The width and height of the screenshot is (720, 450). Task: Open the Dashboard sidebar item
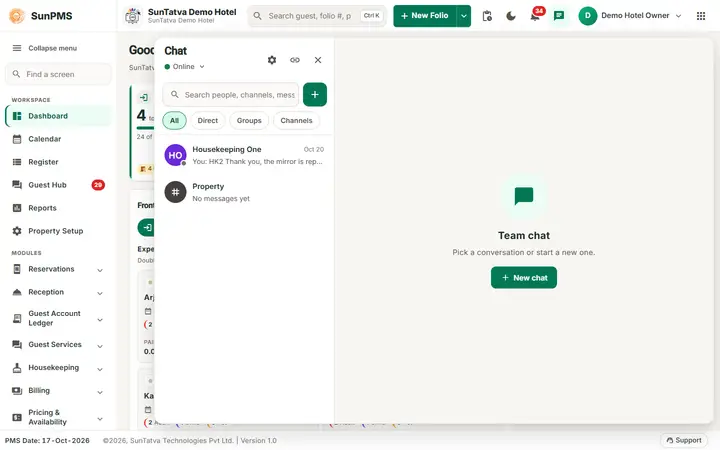[58, 116]
